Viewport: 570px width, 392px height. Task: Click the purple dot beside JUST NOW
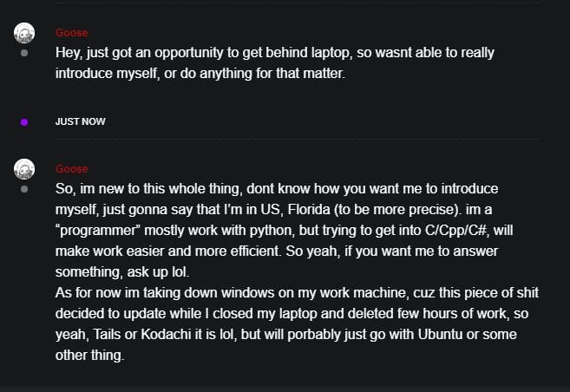(24, 121)
